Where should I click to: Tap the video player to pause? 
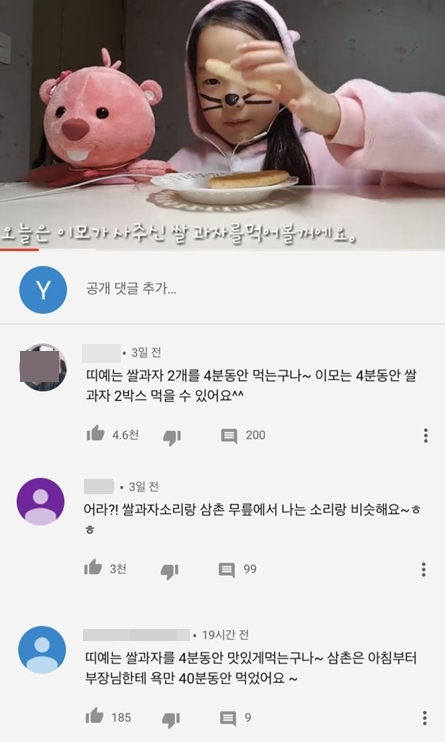point(222,123)
